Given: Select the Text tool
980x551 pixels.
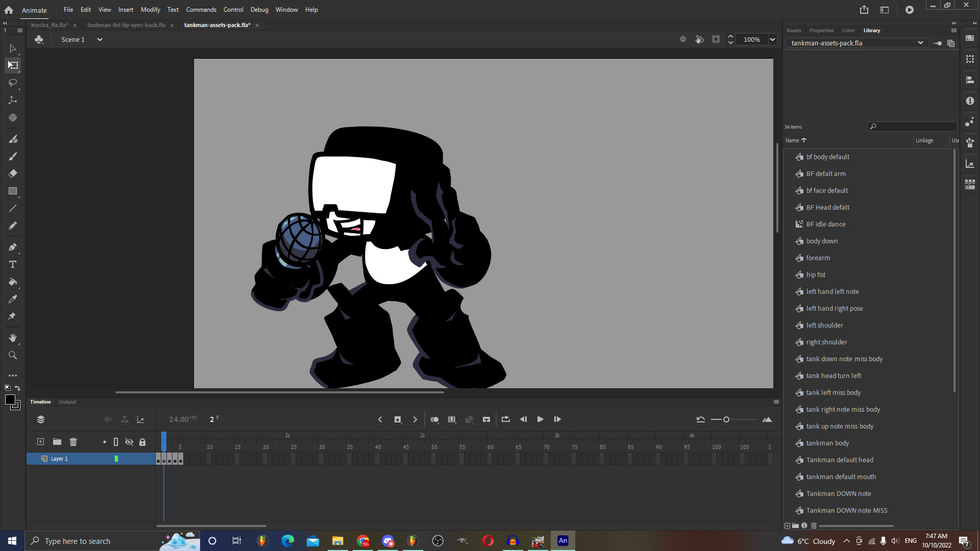Looking at the screenshot, I should tap(13, 264).
